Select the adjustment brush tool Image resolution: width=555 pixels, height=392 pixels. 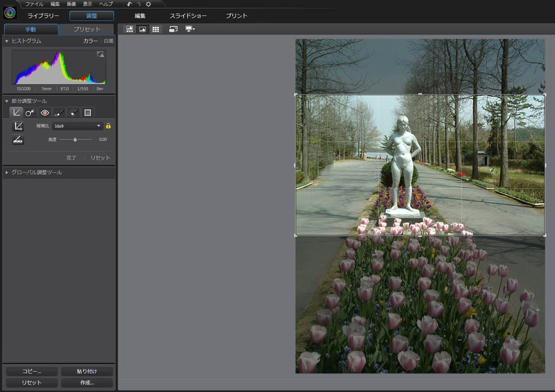[x=59, y=113]
